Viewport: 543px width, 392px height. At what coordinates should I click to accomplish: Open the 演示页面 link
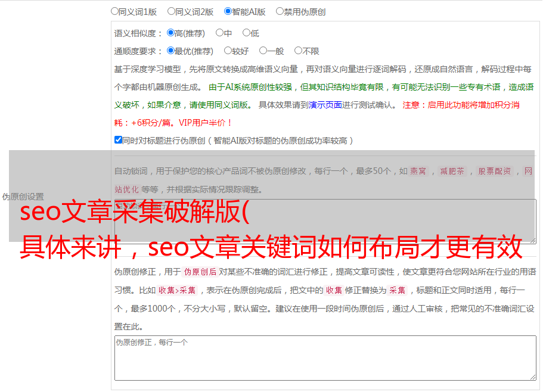pos(325,105)
